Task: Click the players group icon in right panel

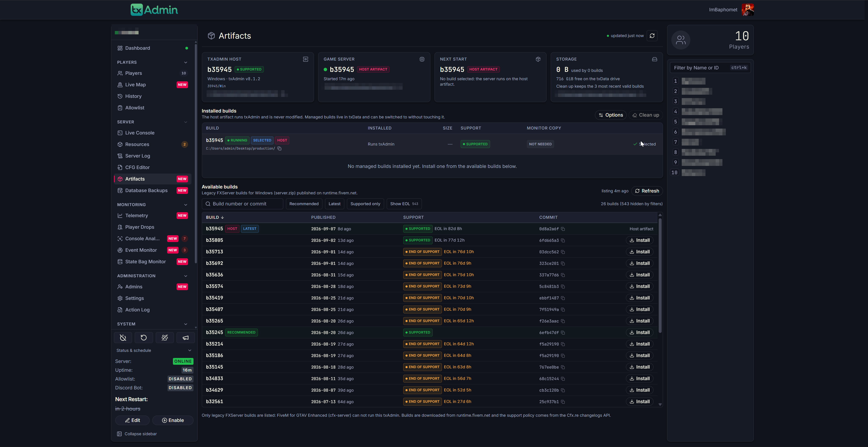Action: [x=681, y=40]
